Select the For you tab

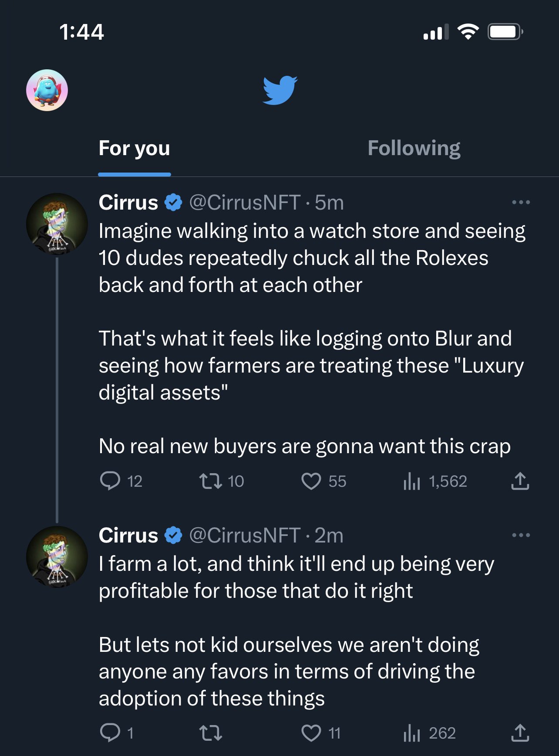tap(134, 148)
